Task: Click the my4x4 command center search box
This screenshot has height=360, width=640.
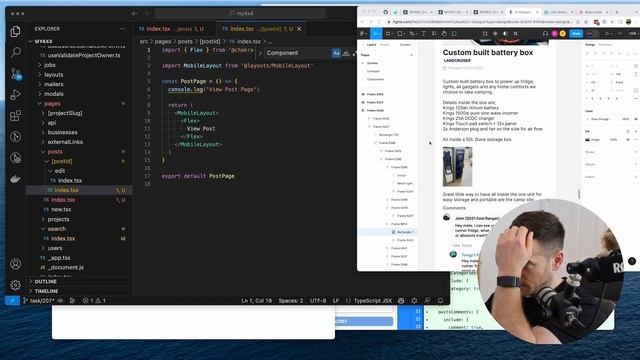Action: [x=240, y=13]
